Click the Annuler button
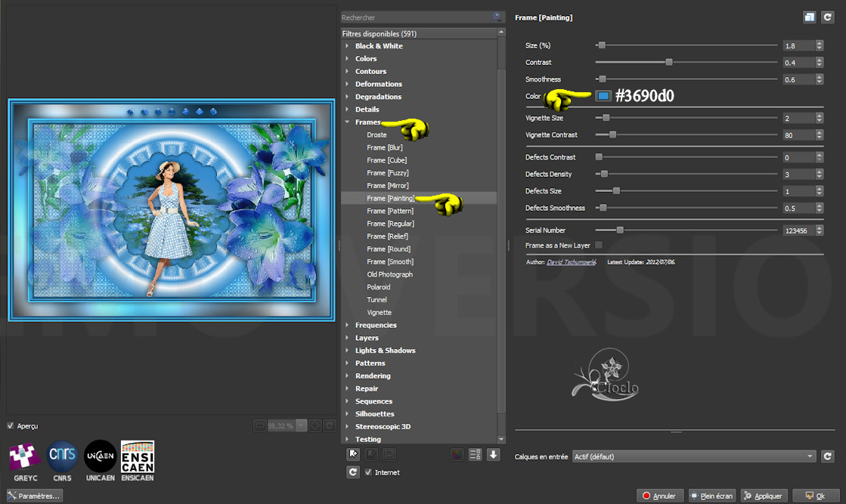The height and width of the screenshot is (504, 846). (x=660, y=496)
